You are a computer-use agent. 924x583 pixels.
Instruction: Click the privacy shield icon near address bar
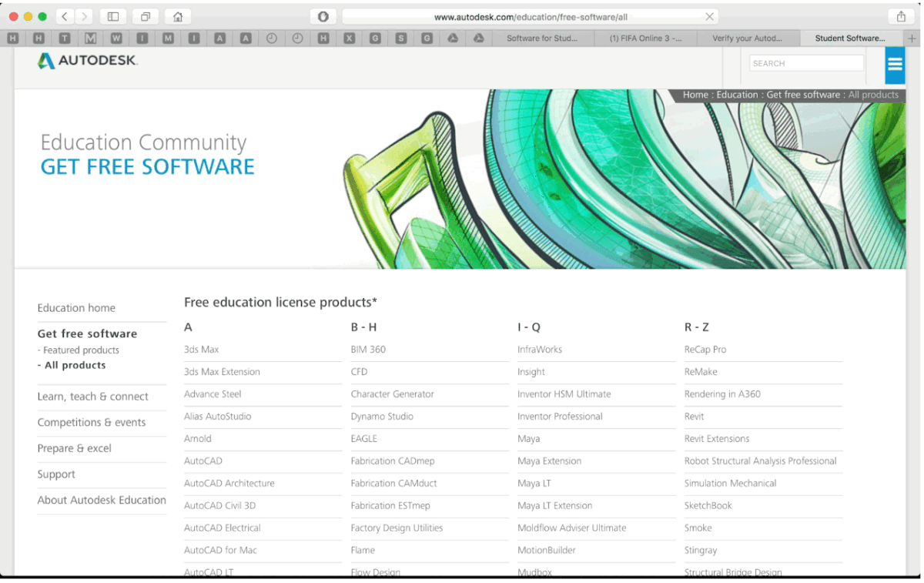pos(323,15)
